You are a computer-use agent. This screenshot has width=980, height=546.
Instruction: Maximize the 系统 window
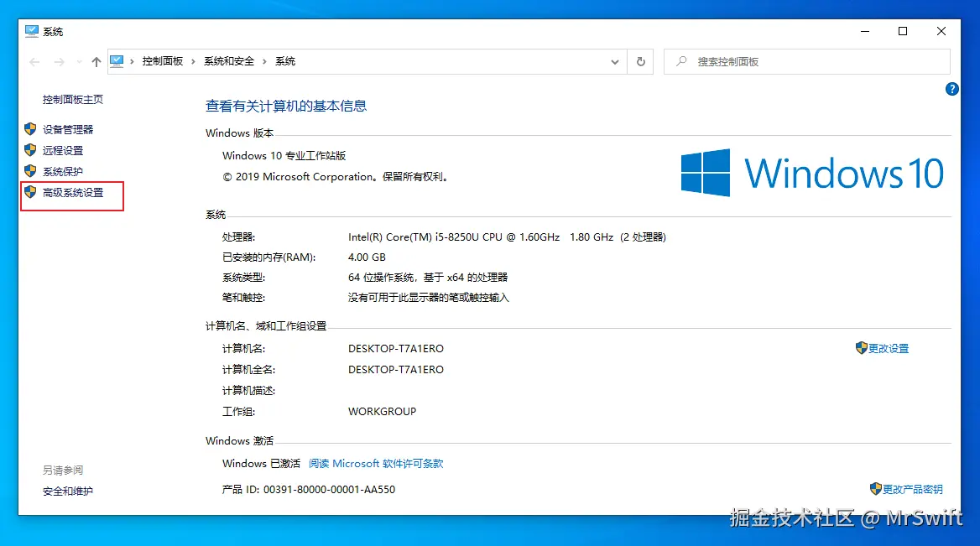coord(903,31)
